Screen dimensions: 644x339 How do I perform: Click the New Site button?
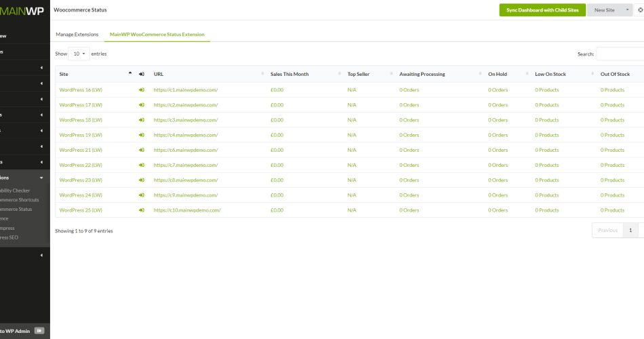click(x=605, y=10)
